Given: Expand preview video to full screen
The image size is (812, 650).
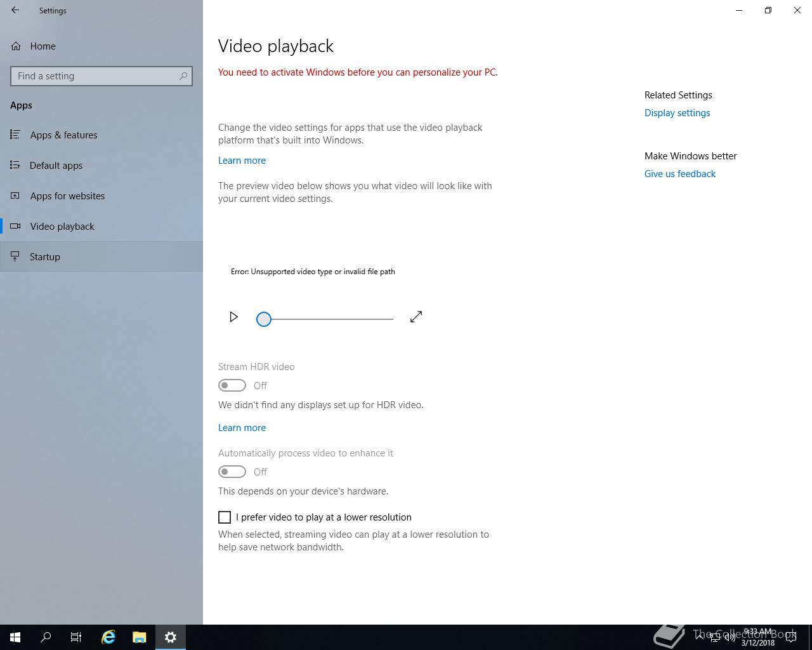Looking at the screenshot, I should pos(416,317).
